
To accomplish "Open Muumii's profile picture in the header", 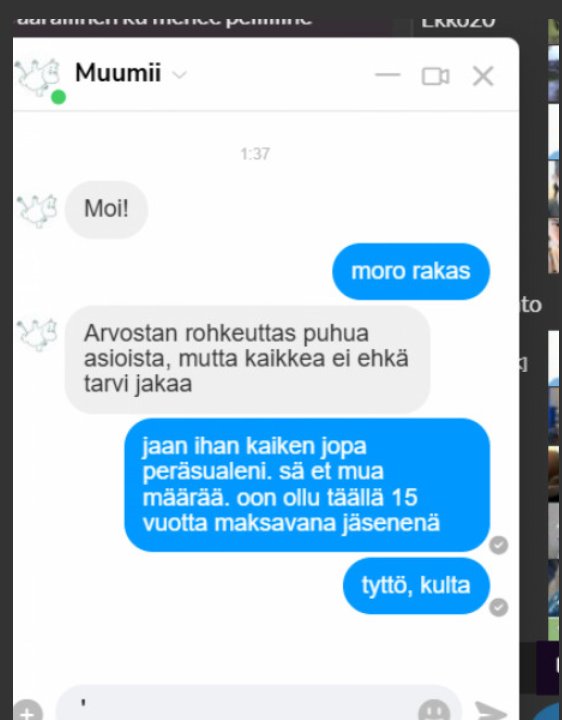I will click(38, 76).
